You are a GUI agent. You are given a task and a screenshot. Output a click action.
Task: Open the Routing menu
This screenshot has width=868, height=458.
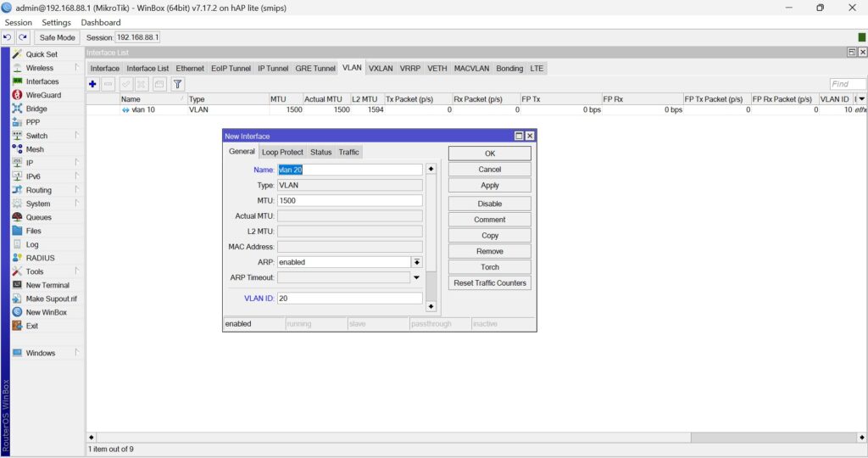[x=38, y=190]
